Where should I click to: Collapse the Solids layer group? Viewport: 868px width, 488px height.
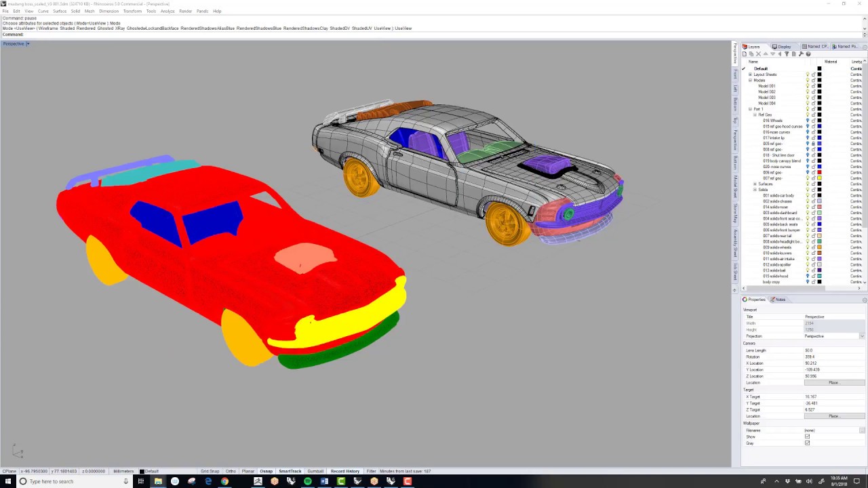tap(755, 190)
